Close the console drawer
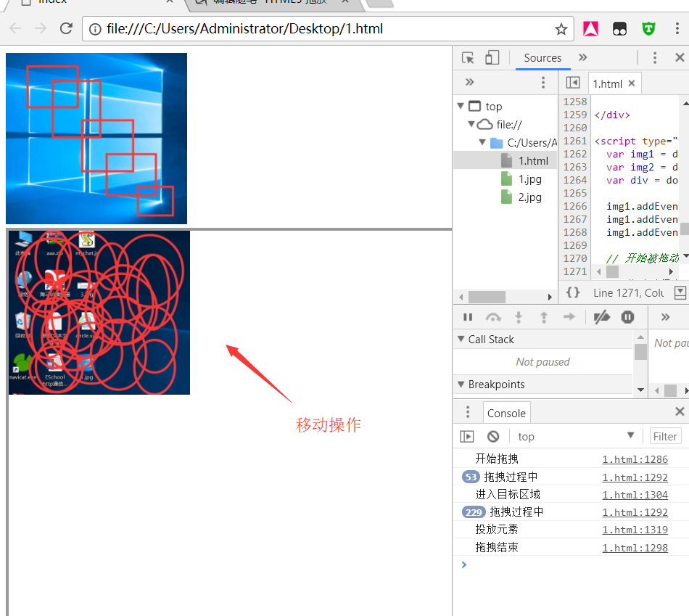This screenshot has width=689, height=616. coord(680,411)
